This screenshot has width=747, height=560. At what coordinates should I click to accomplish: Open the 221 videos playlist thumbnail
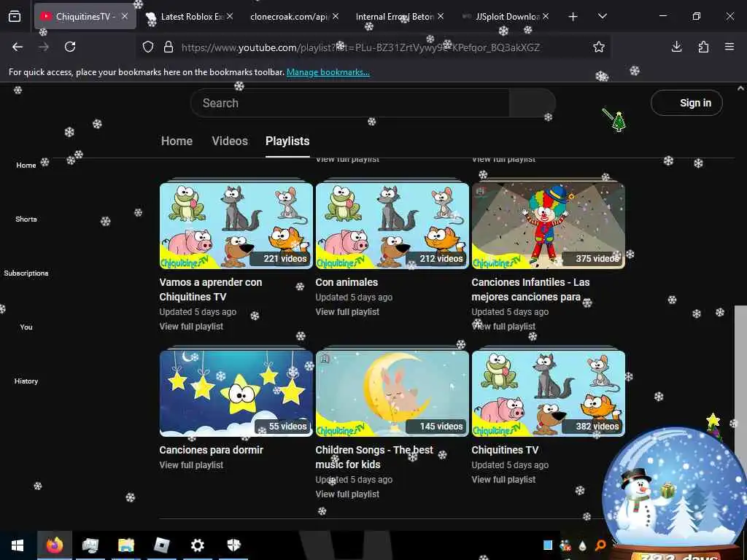[x=236, y=226]
